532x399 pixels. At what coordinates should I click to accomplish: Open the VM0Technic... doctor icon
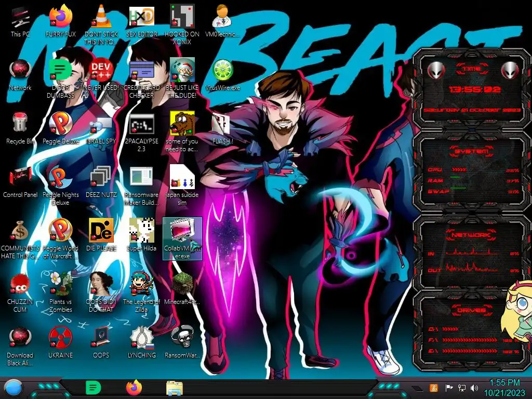(222, 21)
